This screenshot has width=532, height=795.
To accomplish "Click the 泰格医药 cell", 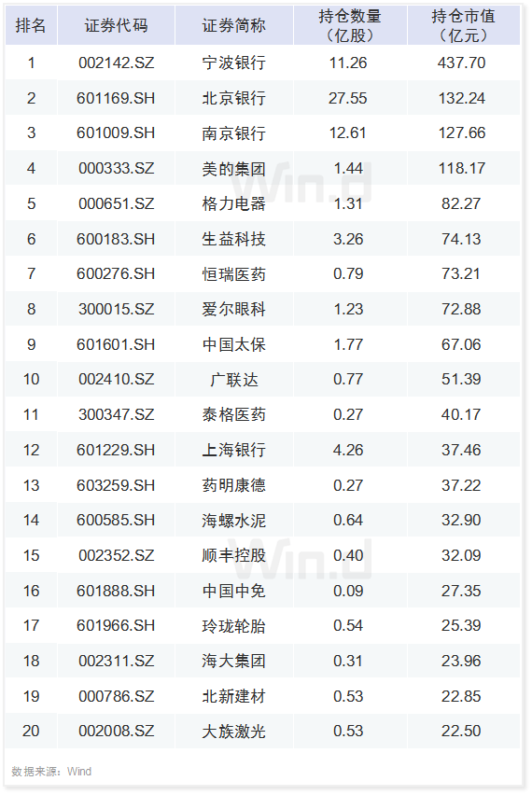I will pos(233,414).
